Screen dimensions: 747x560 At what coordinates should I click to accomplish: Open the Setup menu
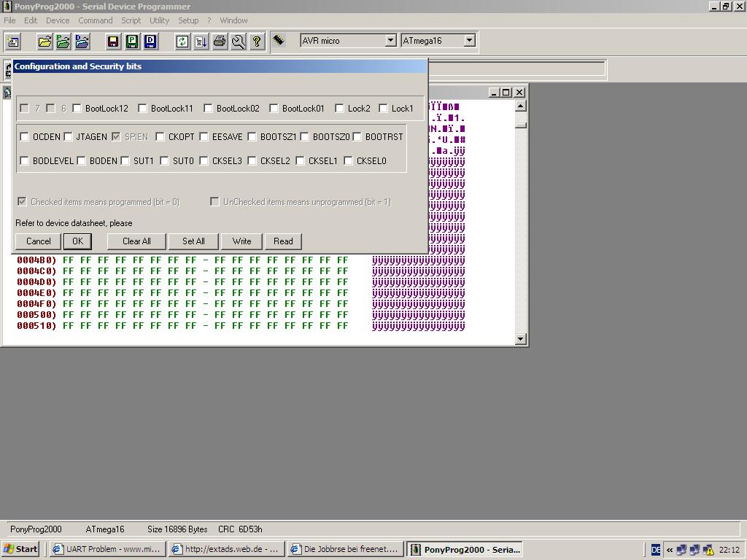(x=188, y=20)
